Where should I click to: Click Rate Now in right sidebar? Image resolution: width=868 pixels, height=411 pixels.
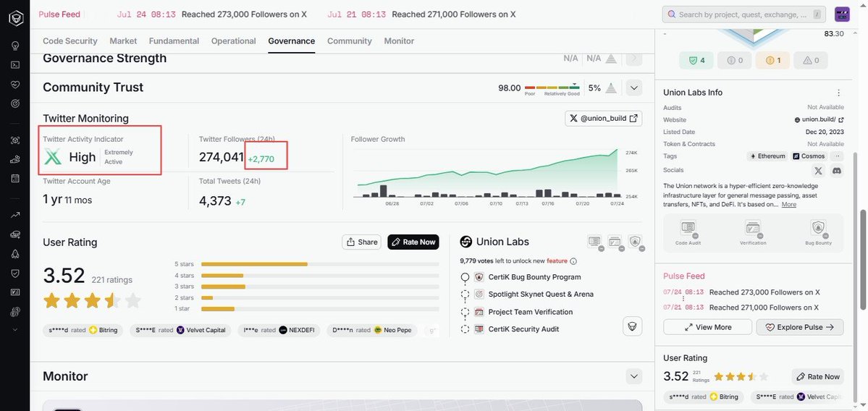[817, 377]
